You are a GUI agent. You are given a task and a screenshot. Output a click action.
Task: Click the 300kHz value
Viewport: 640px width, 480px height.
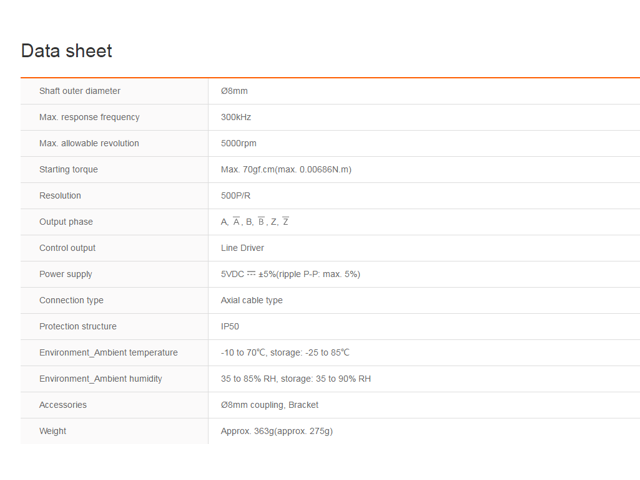pyautogui.click(x=236, y=117)
